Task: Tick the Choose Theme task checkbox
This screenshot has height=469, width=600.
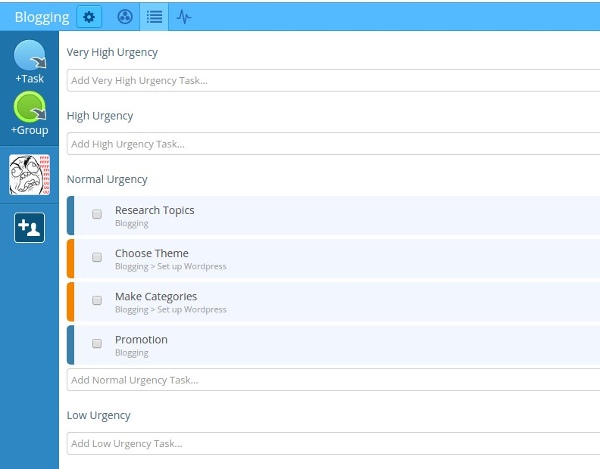Action: (x=97, y=257)
